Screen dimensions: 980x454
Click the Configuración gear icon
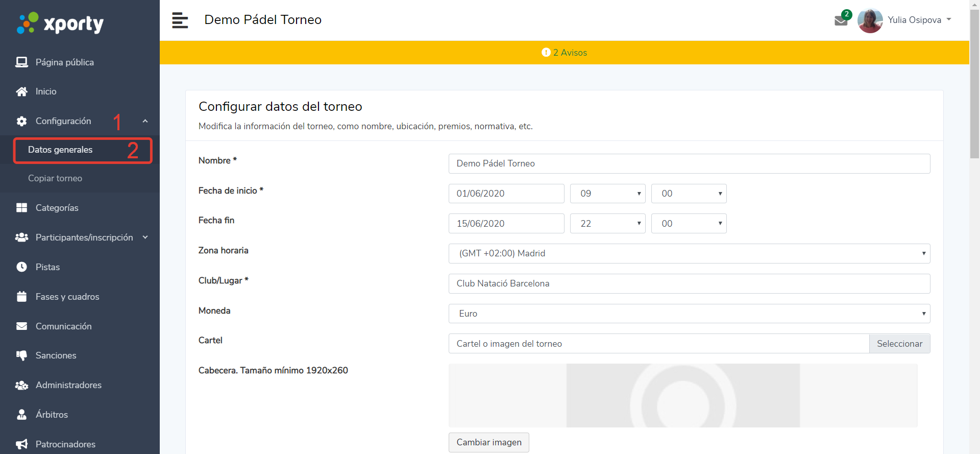point(21,121)
